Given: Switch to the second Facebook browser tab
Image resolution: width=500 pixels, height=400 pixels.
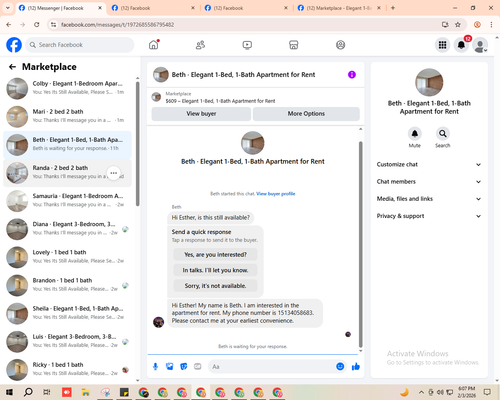Looking at the screenshot, I should click(153, 8).
